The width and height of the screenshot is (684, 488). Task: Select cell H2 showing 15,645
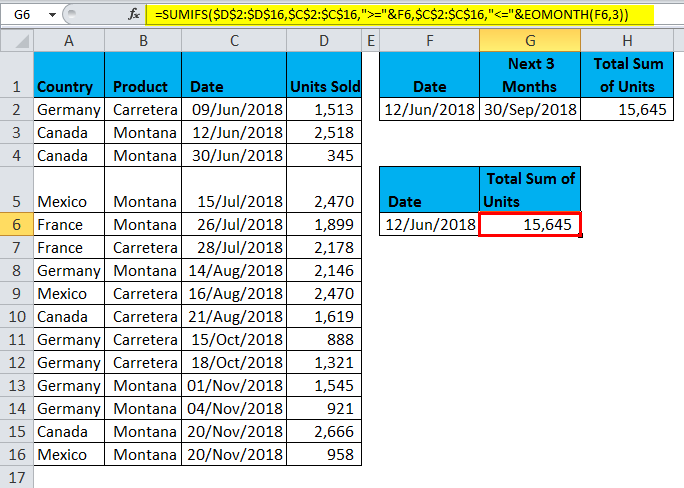(627, 109)
